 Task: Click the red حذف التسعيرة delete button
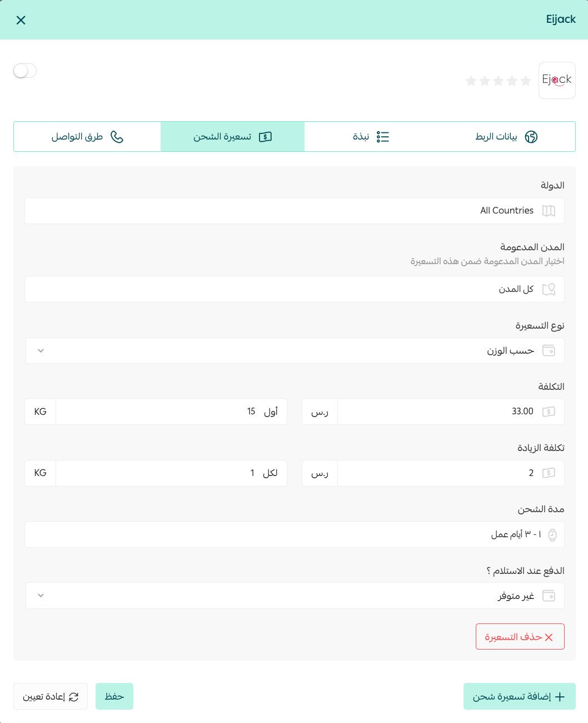click(x=520, y=637)
